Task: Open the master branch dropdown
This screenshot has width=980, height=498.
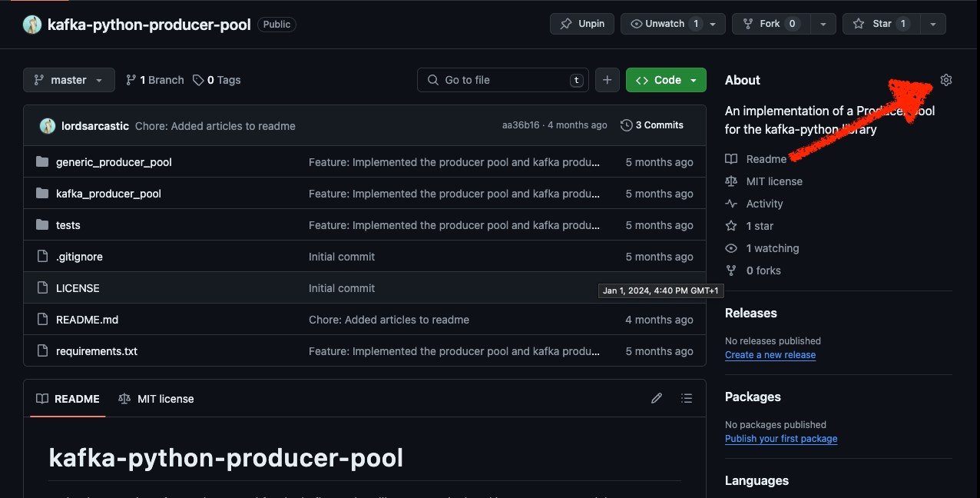Action: pos(69,80)
